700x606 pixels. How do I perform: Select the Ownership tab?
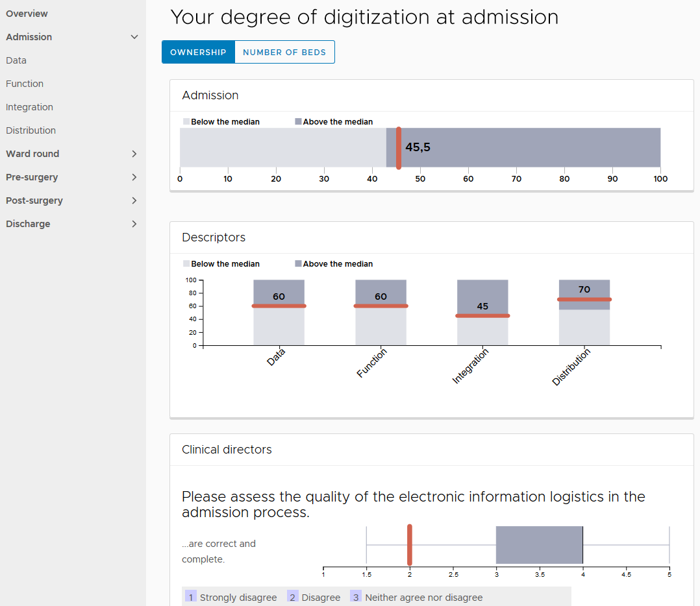pyautogui.click(x=198, y=53)
